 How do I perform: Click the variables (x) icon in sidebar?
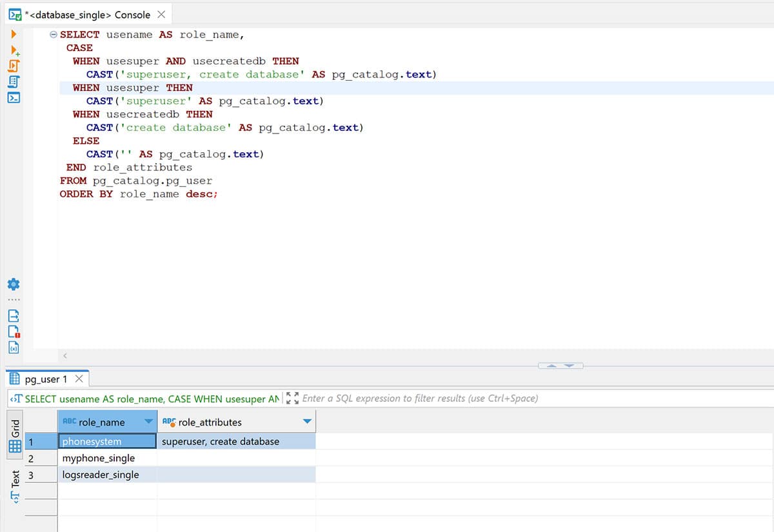[14, 348]
